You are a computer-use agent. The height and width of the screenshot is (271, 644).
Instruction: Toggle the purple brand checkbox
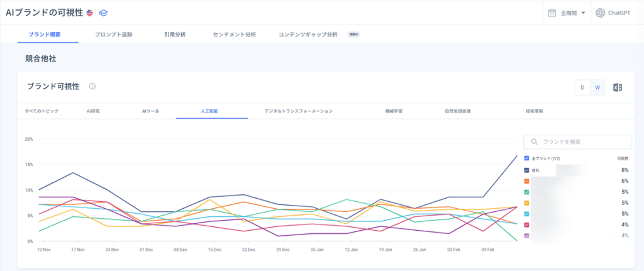(x=527, y=236)
